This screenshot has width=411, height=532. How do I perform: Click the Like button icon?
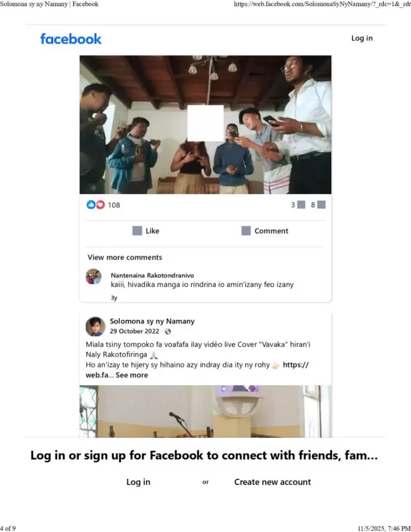[137, 231]
